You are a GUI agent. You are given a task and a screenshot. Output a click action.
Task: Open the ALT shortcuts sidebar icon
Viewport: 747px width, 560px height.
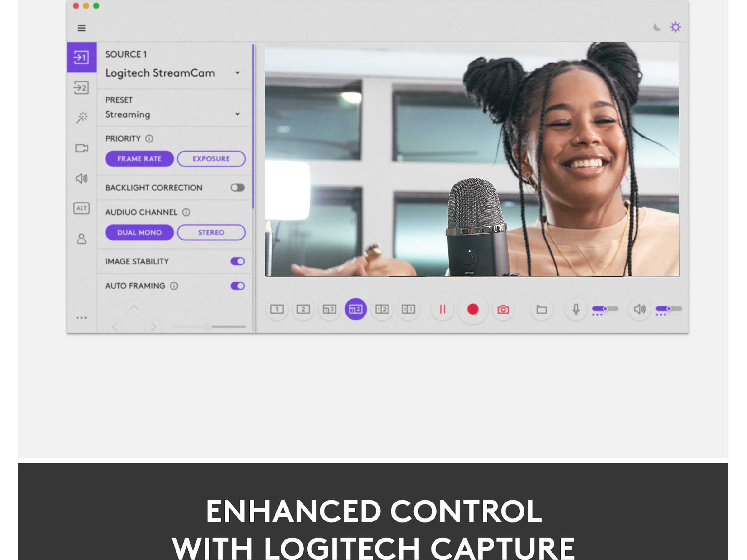81,208
